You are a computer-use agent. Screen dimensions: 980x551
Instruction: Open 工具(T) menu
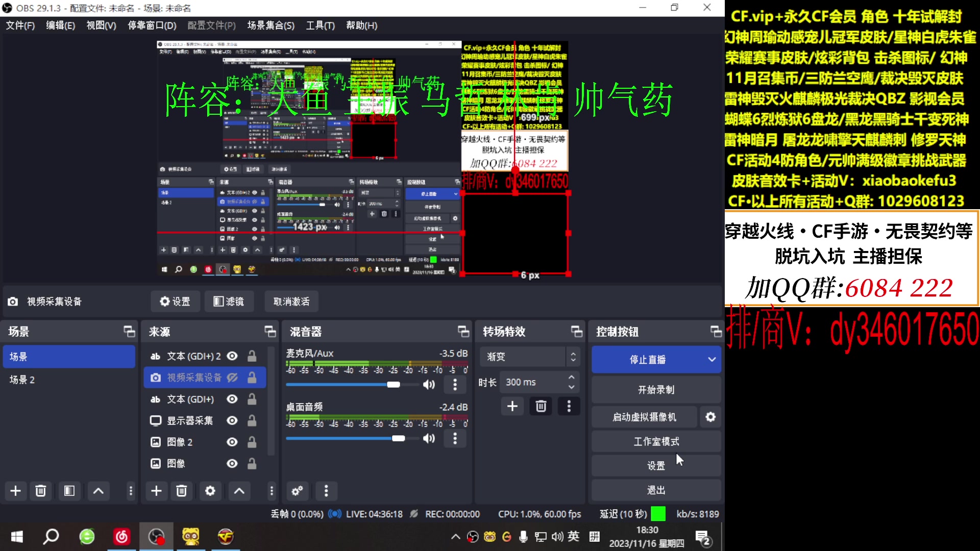320,26
